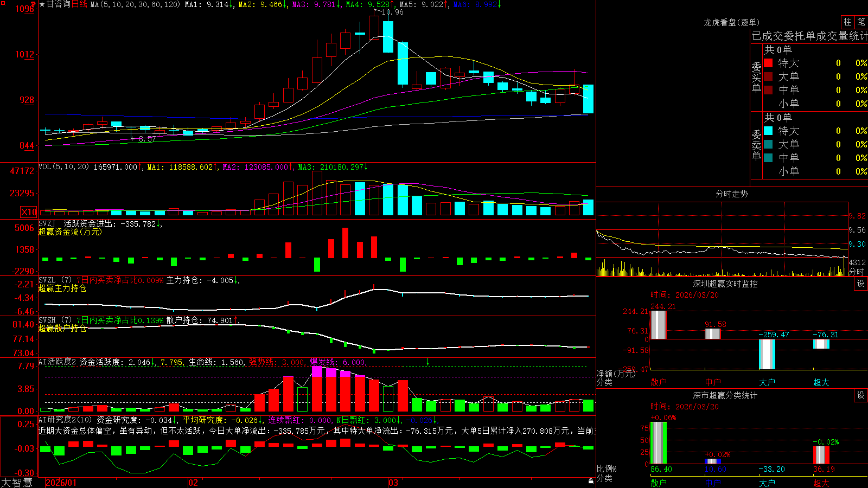Click the dark red 大单 buy-order swatch
868x488 pixels.
(x=768, y=76)
